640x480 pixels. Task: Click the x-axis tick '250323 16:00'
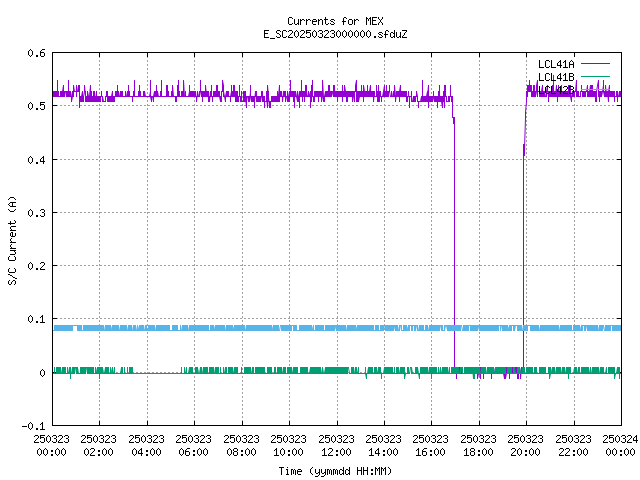[430, 446]
